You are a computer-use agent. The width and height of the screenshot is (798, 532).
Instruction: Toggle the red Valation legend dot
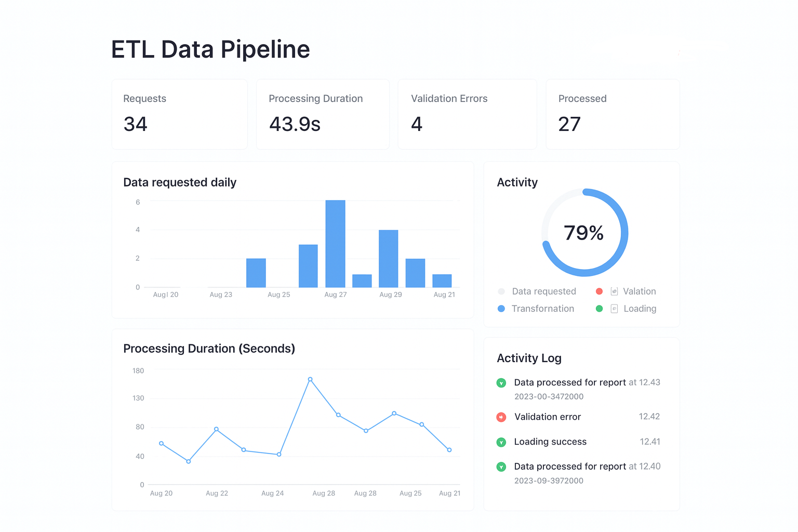click(x=599, y=291)
